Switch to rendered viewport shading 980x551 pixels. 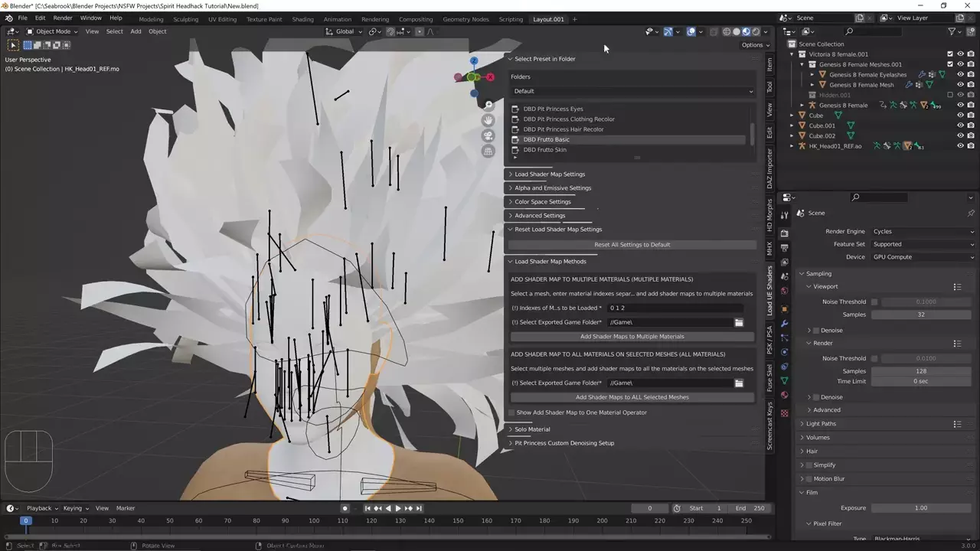756,31
